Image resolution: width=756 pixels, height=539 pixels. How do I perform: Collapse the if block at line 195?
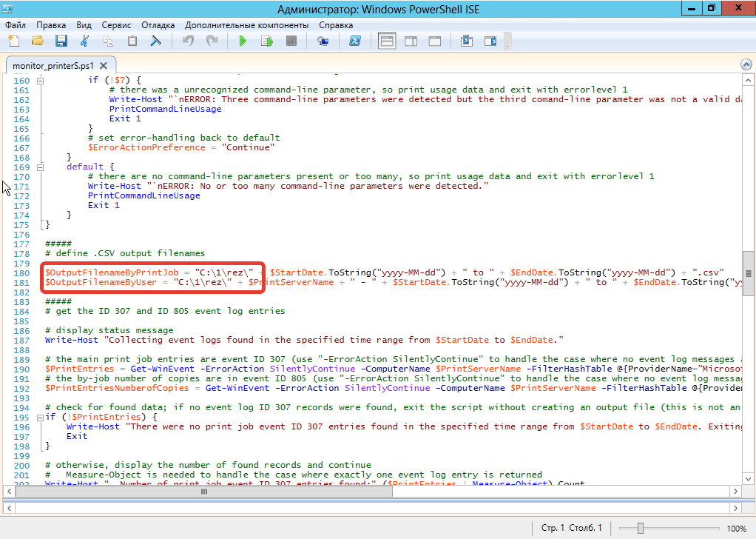40,418
